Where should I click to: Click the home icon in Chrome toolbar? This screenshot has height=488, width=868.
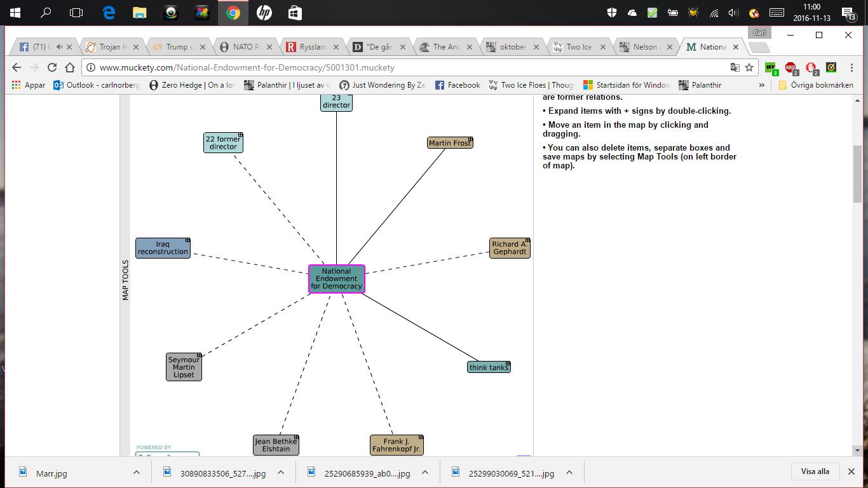[70, 67]
